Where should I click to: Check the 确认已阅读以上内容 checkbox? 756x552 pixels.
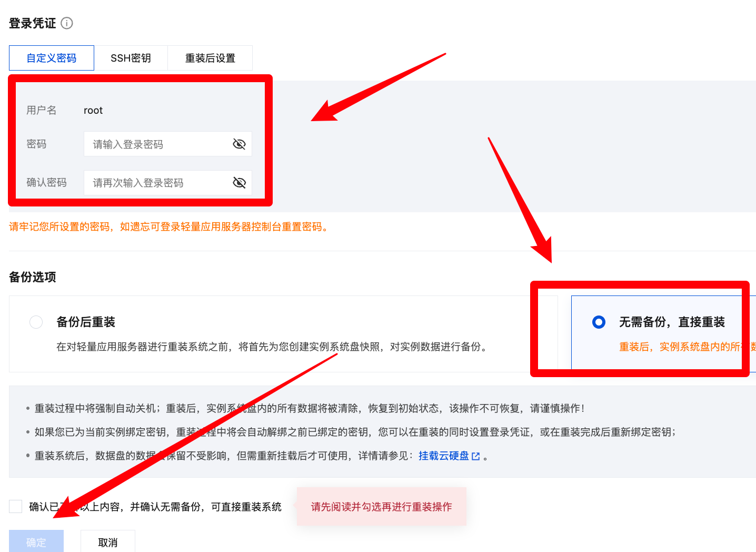[15, 506]
